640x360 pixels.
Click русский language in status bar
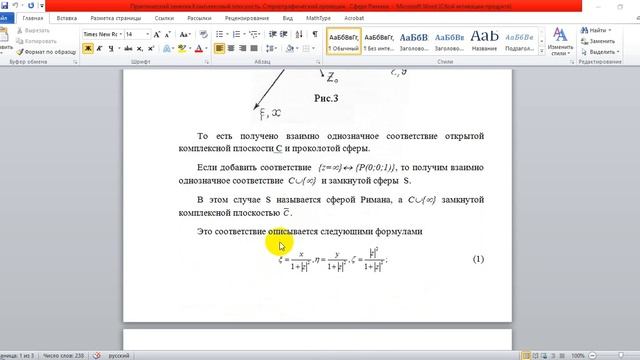click(x=119, y=356)
